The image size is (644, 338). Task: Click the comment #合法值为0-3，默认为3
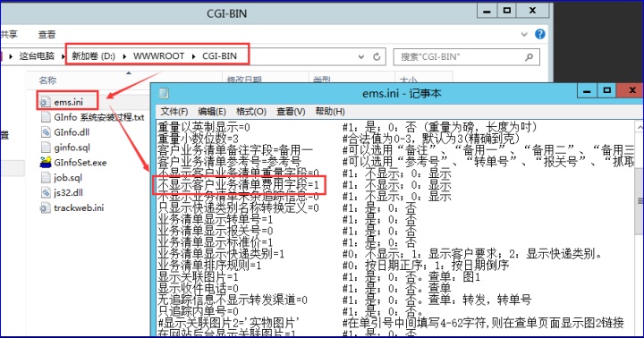click(x=432, y=139)
